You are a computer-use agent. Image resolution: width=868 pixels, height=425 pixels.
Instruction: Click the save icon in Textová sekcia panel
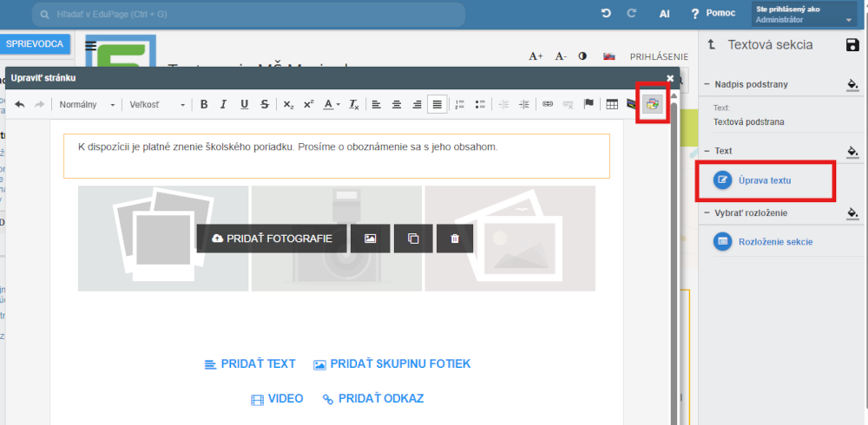point(852,45)
